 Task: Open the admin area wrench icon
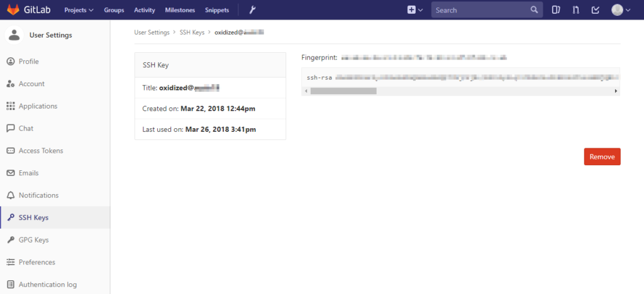[253, 10]
